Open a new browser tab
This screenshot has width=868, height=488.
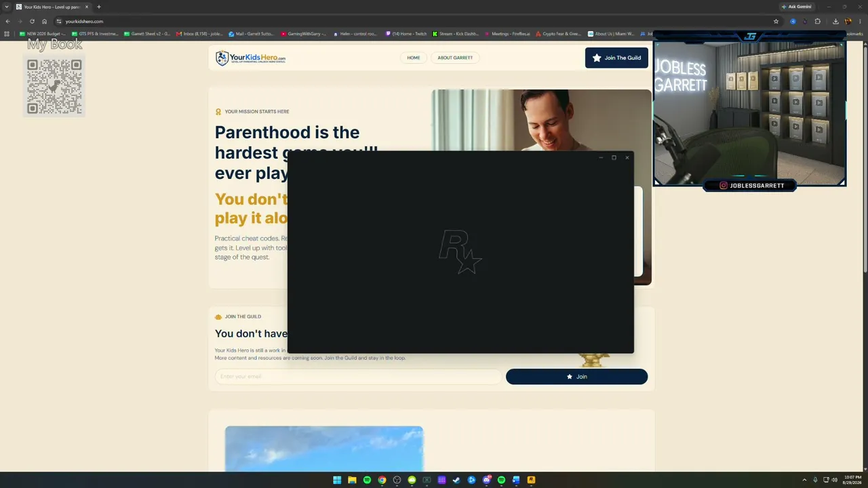[x=99, y=7]
